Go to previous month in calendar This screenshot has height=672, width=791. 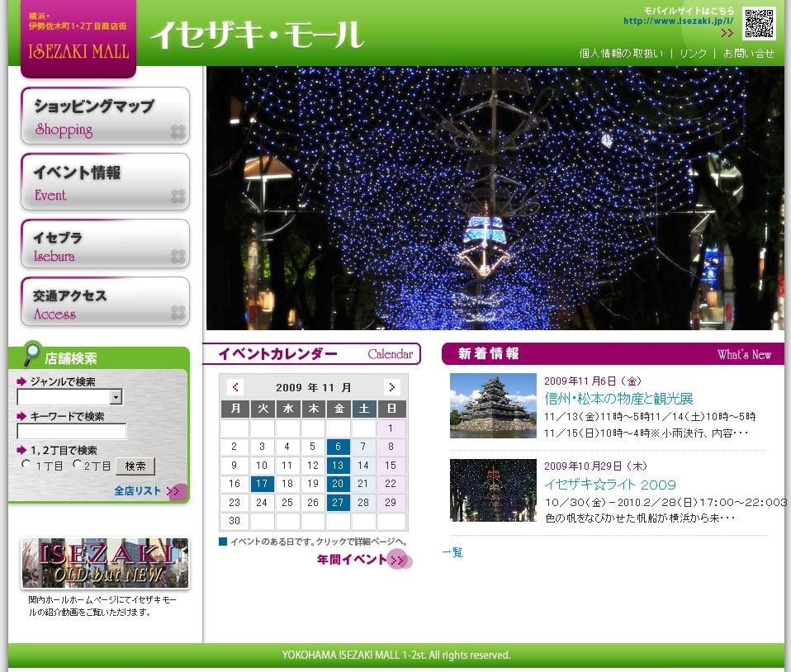coord(235,387)
